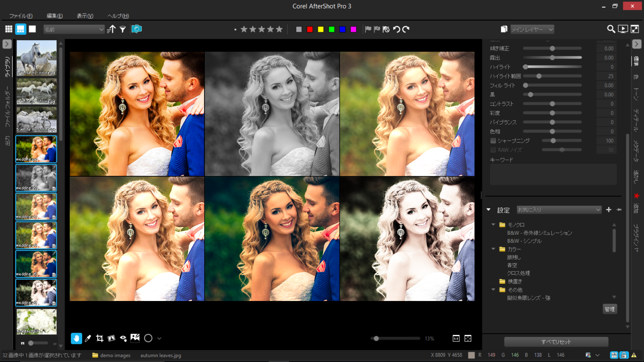This screenshot has height=362, width=644.
Task: Toggle the 1:1 zoom view button
Action: tap(456, 339)
